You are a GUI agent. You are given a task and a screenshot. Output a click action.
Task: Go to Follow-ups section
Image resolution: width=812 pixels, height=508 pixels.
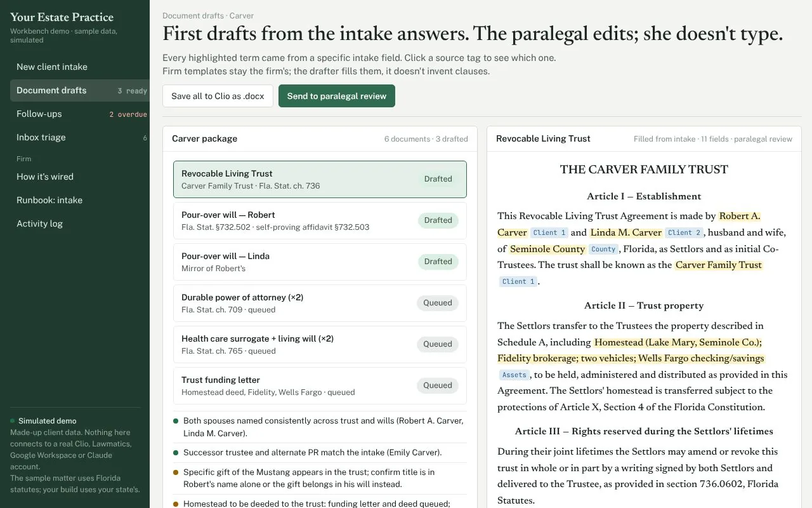(79, 114)
